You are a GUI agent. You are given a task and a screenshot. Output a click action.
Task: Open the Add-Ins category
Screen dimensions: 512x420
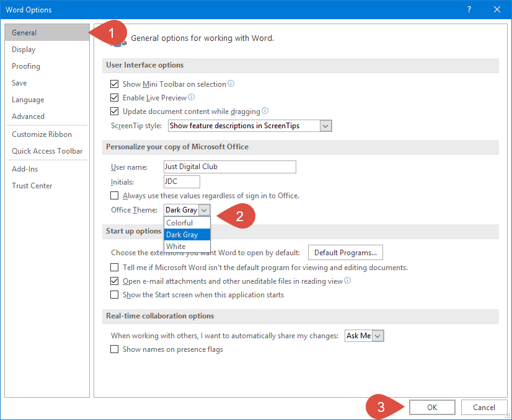coord(47,169)
